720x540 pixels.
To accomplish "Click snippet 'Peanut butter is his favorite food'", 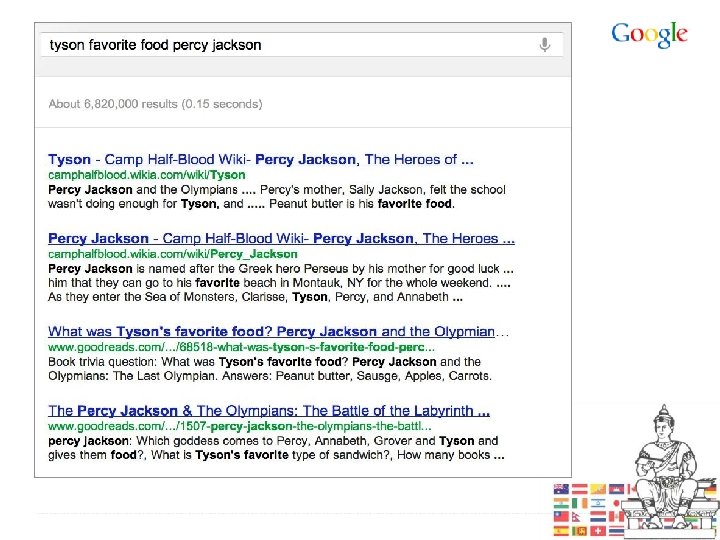I will point(362,203).
